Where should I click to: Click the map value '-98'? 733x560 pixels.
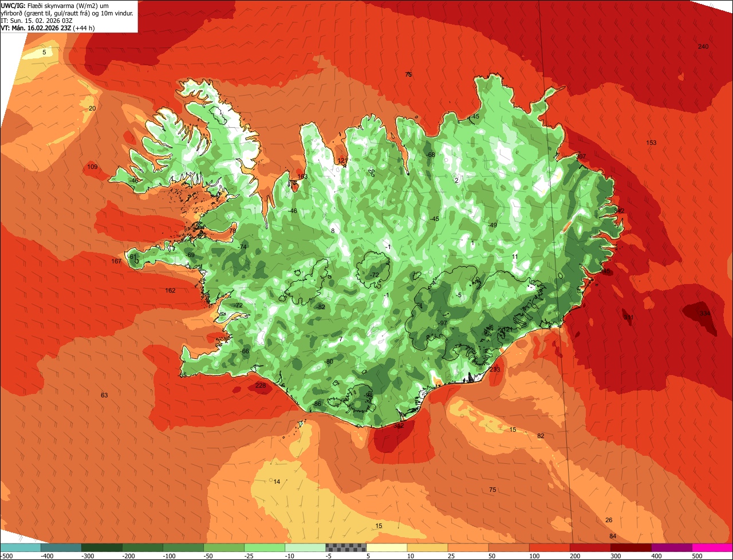(368, 395)
